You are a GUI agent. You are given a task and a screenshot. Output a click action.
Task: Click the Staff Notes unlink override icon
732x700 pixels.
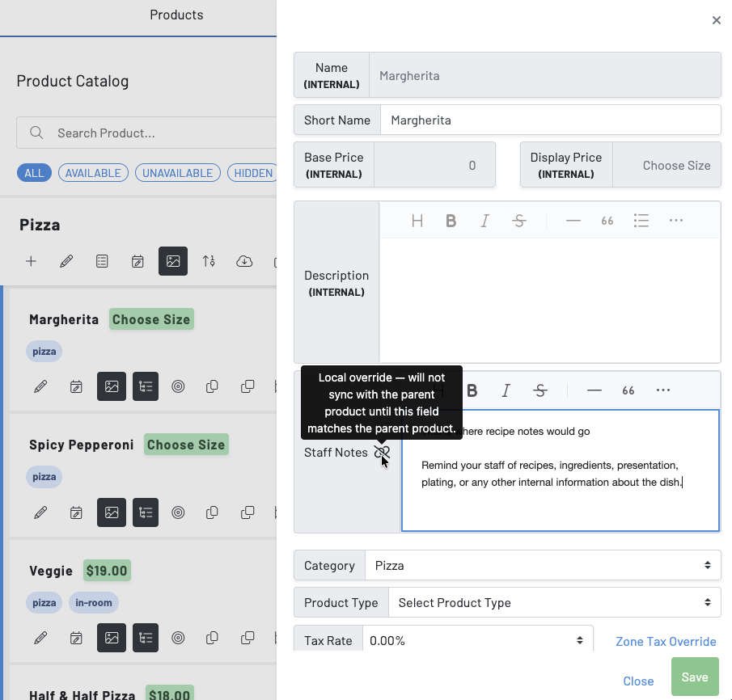point(382,452)
